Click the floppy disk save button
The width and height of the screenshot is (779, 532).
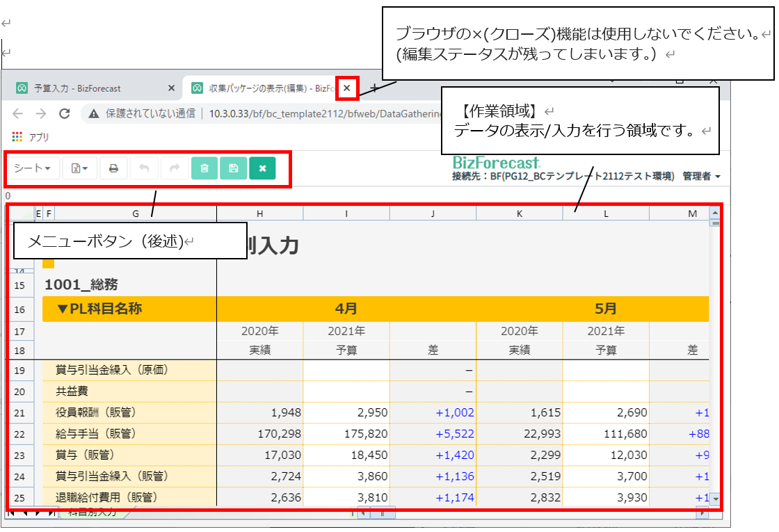tap(234, 168)
